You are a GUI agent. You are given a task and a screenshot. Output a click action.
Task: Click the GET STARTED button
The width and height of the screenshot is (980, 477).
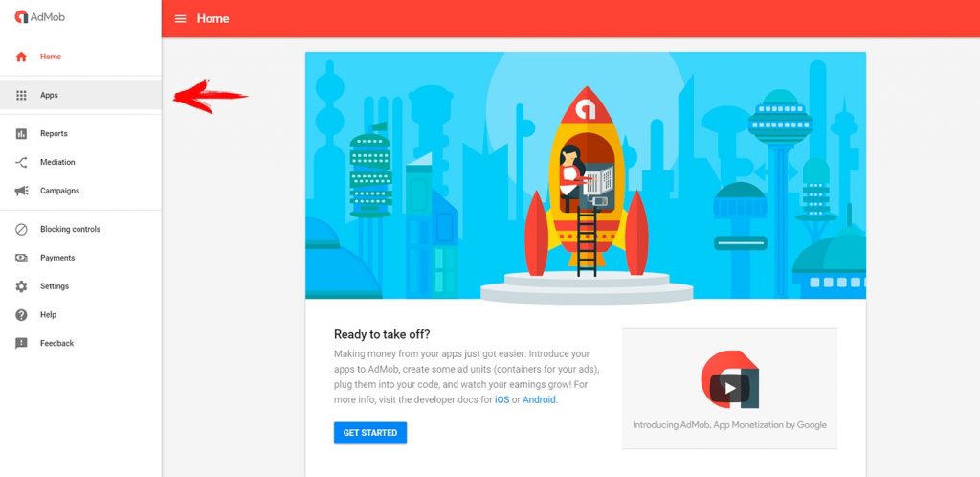pos(370,433)
